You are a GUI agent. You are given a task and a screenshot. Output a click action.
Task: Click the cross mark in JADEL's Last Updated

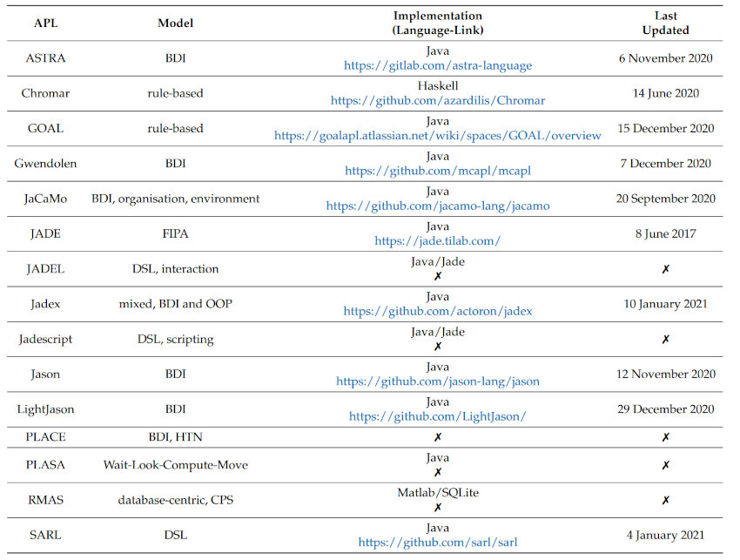(665, 269)
